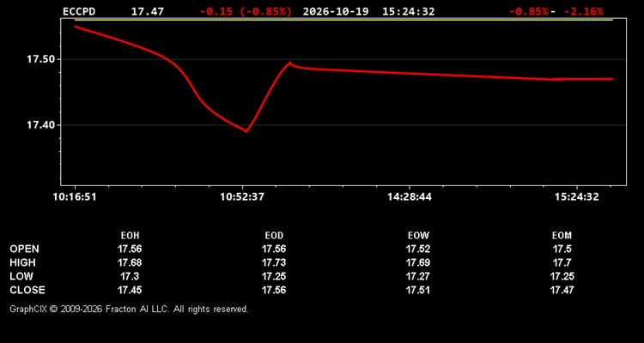Click the EOH column header
Image resolution: width=644 pixels, height=343 pixels.
point(130,236)
